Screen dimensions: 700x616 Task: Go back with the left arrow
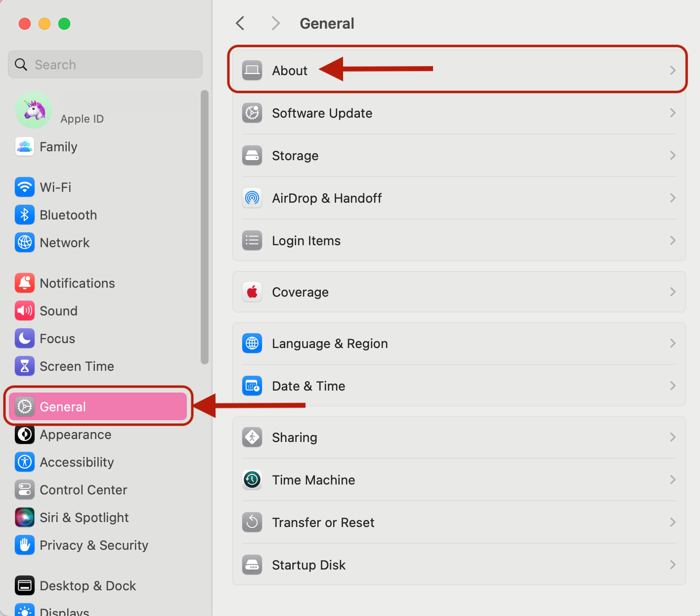tap(240, 23)
